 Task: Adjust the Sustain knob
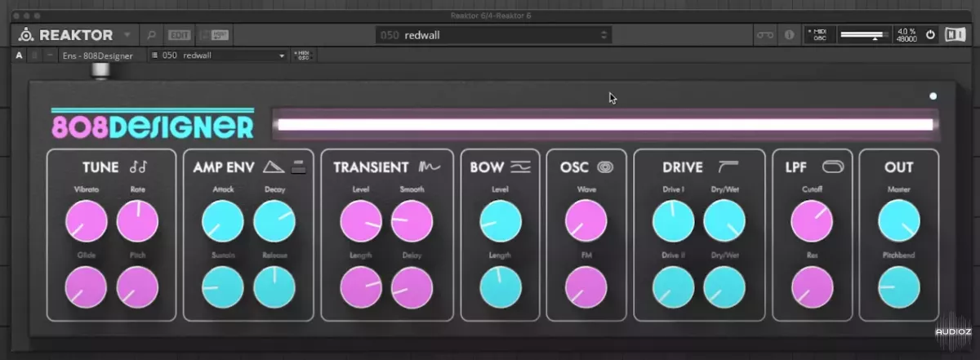(223, 288)
